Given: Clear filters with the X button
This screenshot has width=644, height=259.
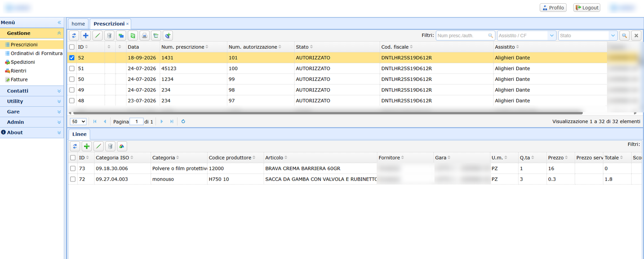Looking at the screenshot, I should [636, 35].
